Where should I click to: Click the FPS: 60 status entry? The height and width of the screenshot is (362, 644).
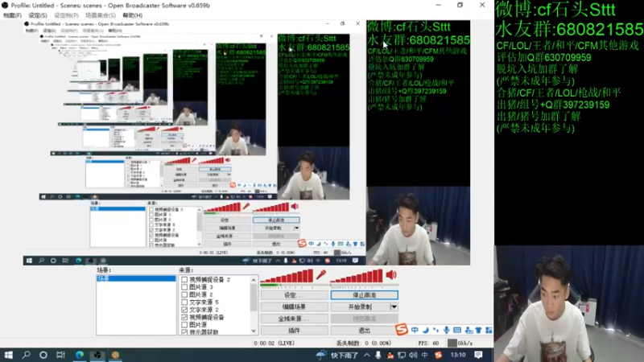point(428,343)
